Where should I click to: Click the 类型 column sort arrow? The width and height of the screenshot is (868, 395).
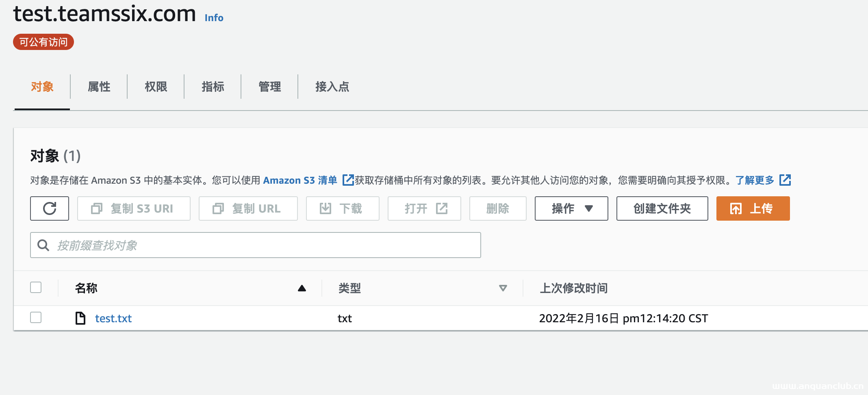click(x=503, y=288)
